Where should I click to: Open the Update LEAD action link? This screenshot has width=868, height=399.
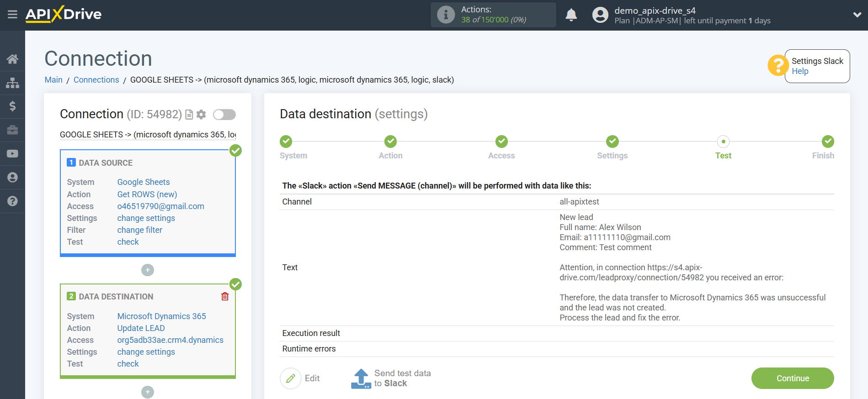point(141,328)
